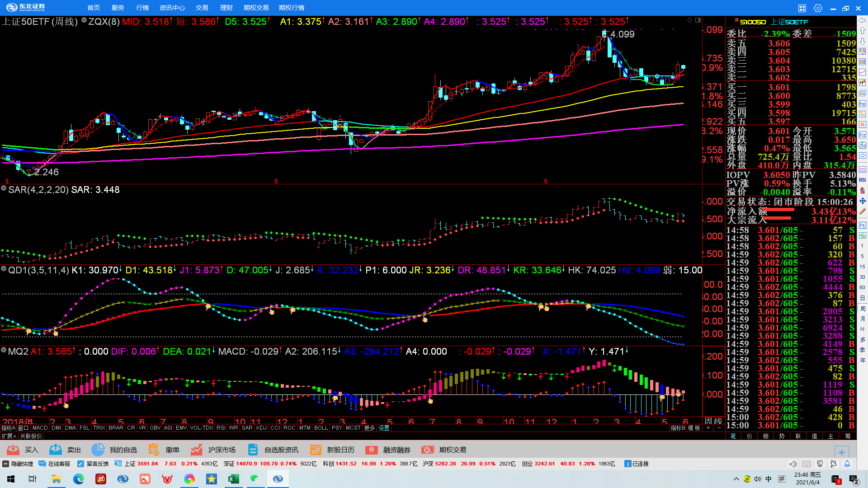Click the notification bell icon

tap(847, 464)
